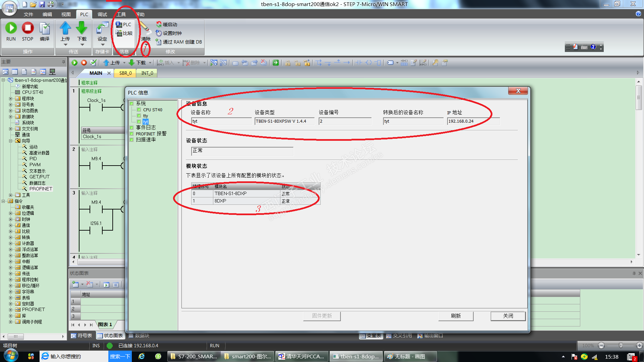Click Set Clock (设置时钟) icon
Screen dimensions: 644x362
coord(159,33)
